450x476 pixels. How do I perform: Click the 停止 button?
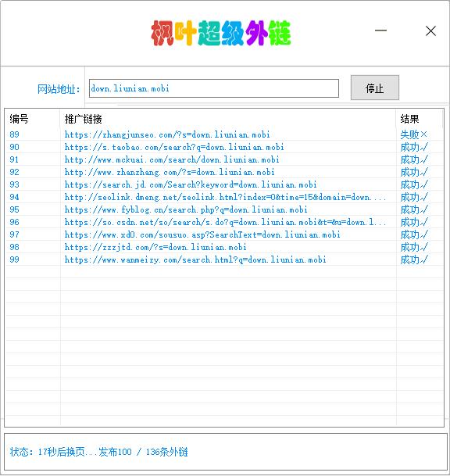point(374,88)
